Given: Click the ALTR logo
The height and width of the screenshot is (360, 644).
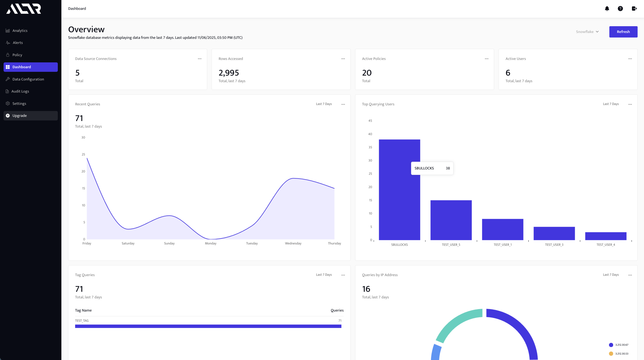Looking at the screenshot, I should point(24,9).
